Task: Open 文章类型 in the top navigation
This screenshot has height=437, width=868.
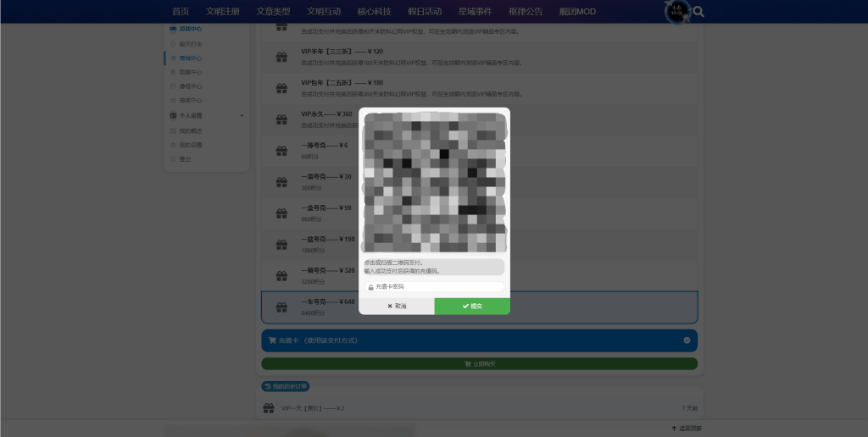Action: point(273,12)
